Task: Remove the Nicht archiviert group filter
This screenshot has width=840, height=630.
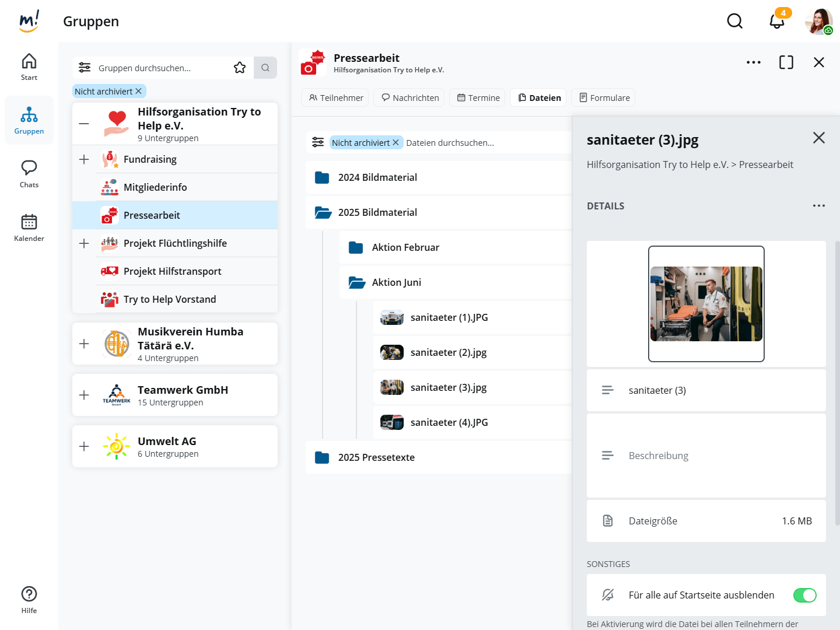Action: [138, 92]
